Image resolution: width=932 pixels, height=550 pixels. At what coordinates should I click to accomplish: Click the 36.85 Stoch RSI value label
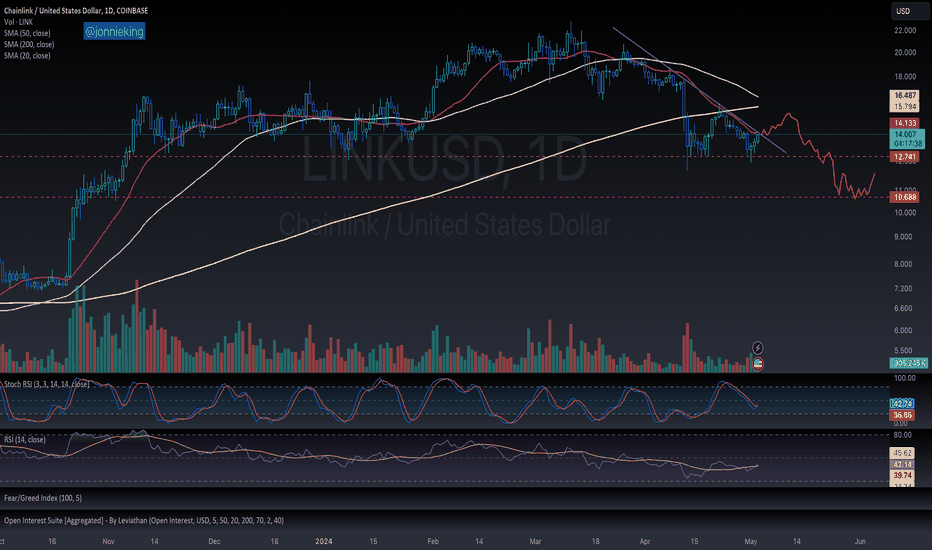[902, 415]
